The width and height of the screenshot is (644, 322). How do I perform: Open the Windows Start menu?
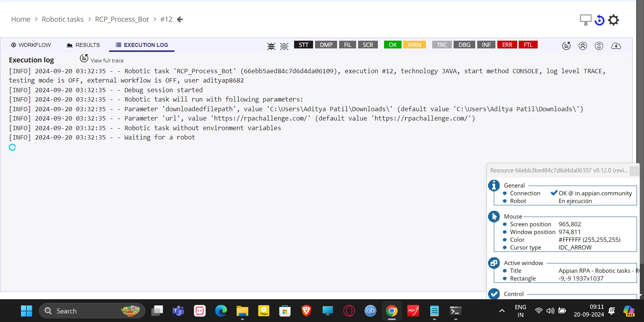[26, 311]
